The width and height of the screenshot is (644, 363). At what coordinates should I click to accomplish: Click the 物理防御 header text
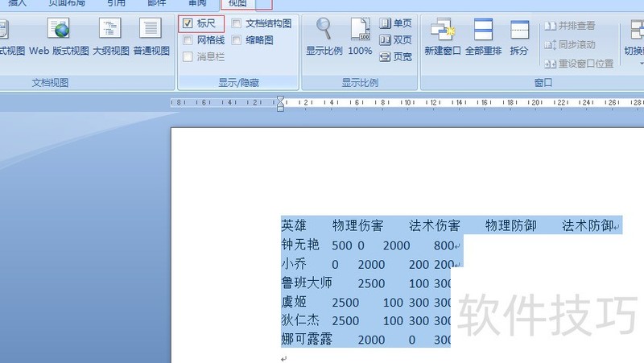pyautogui.click(x=511, y=225)
